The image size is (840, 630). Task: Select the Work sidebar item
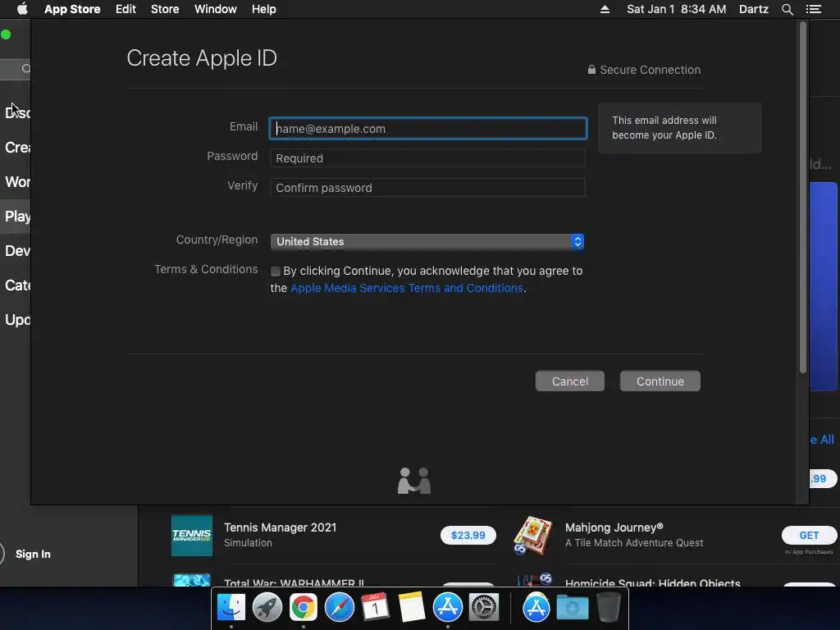click(16, 182)
